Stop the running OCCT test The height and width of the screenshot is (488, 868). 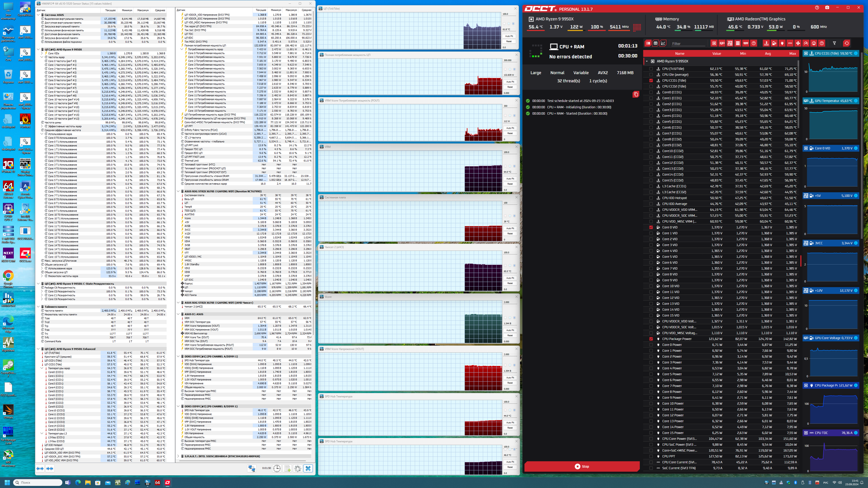(582, 466)
